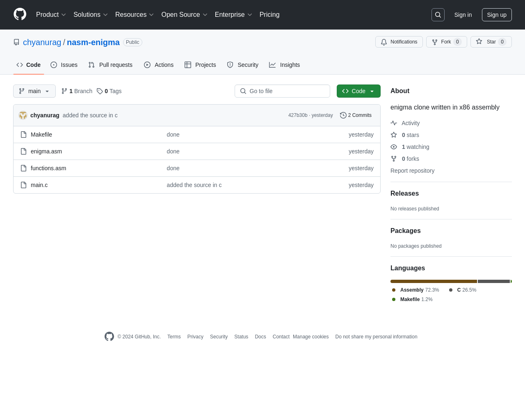Click Manage cookies in the footer
Image resolution: width=525 pixels, height=420 pixels.
[311, 337]
